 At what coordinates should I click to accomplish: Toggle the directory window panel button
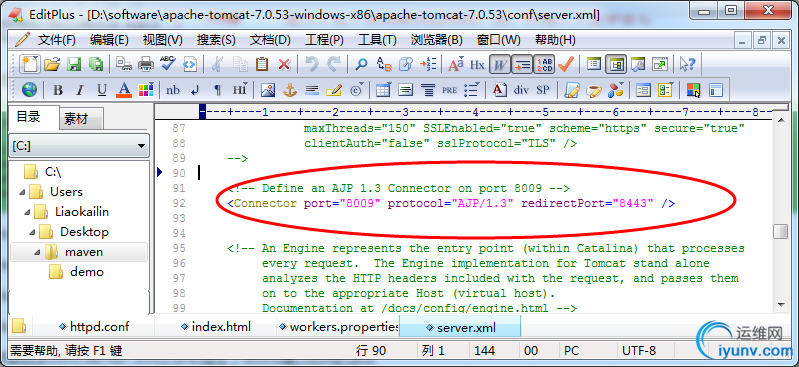(616, 64)
